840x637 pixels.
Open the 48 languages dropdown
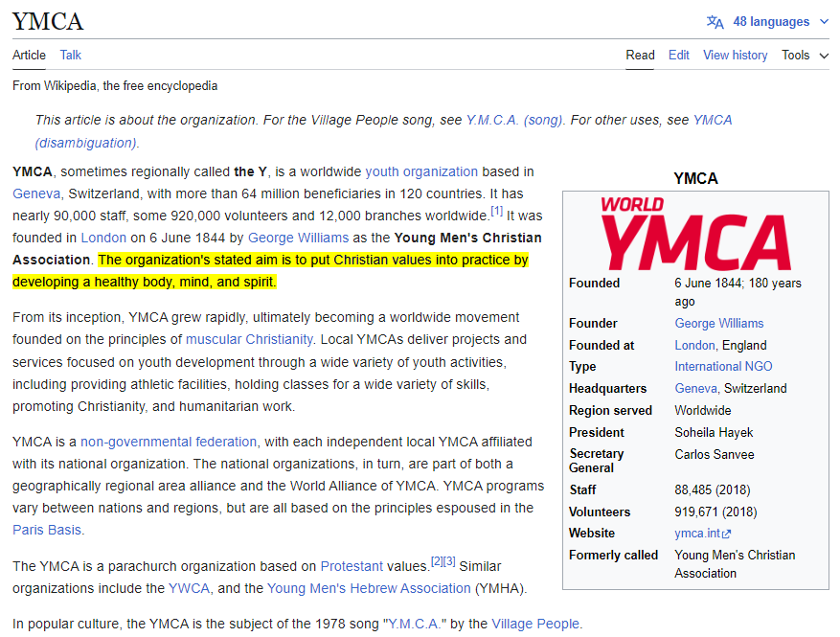tap(767, 22)
